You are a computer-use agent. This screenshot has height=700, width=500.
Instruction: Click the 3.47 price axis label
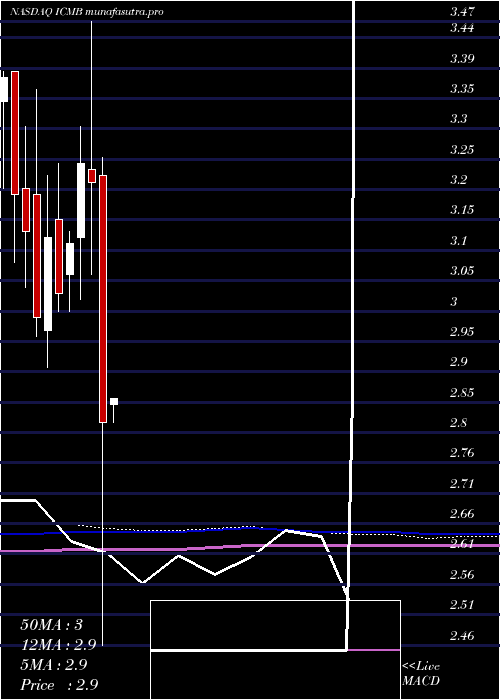pos(462,12)
